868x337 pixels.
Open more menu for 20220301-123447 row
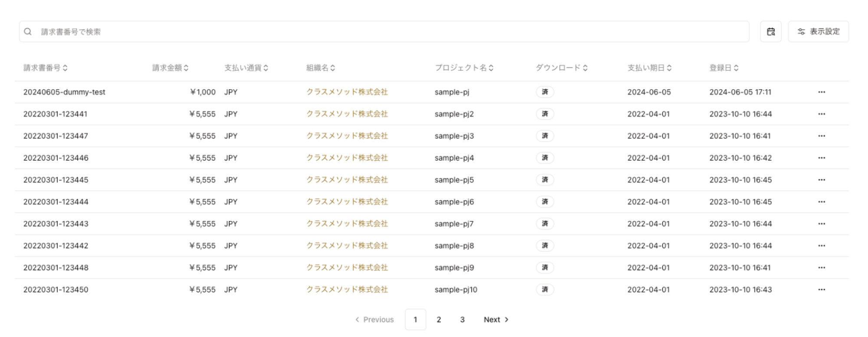[822, 136]
